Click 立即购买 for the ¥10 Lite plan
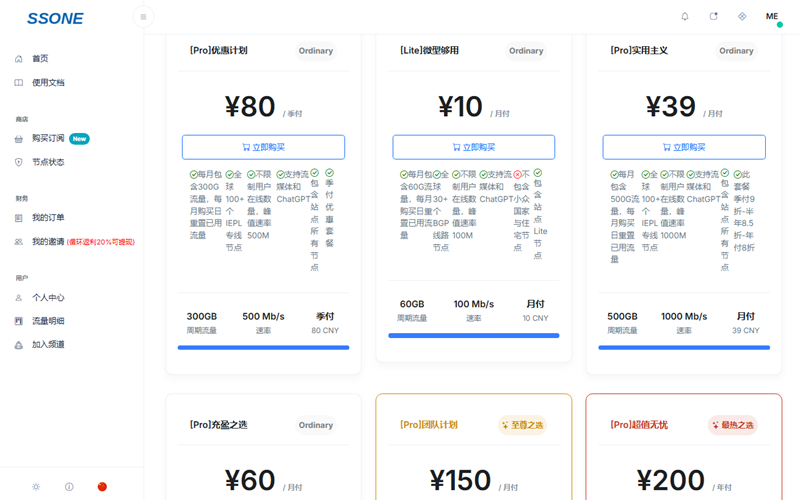The height and width of the screenshot is (500, 800). click(x=473, y=147)
